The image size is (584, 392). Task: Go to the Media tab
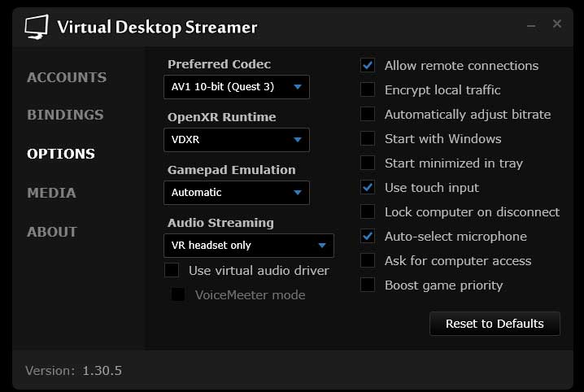click(51, 193)
